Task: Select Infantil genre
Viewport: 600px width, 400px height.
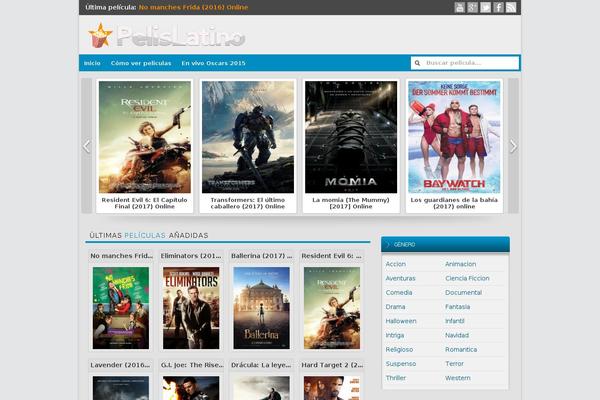Action: pyautogui.click(x=455, y=321)
